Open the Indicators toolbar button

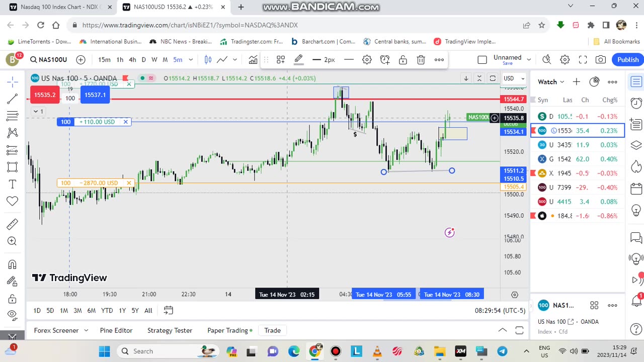tap(253, 60)
